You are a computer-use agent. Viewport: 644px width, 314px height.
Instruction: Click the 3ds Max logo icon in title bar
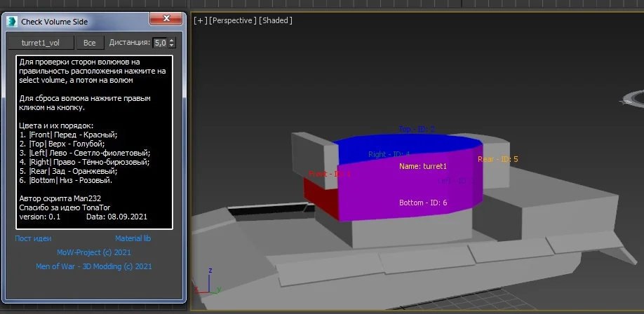(11, 22)
